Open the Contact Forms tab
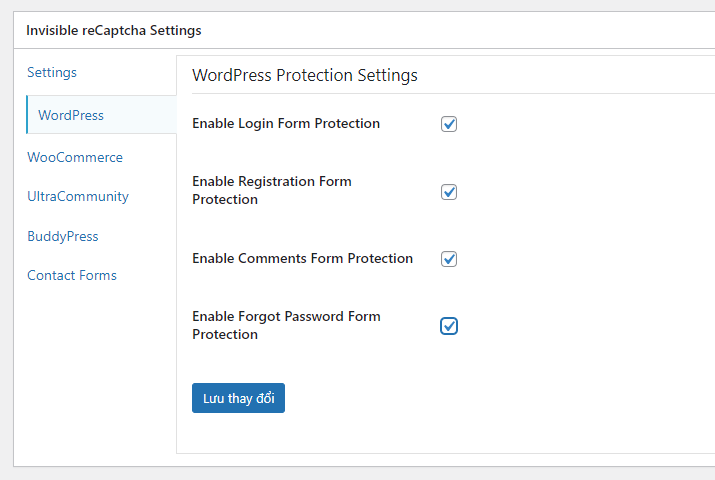Screen dimensions: 715x480 72,275
